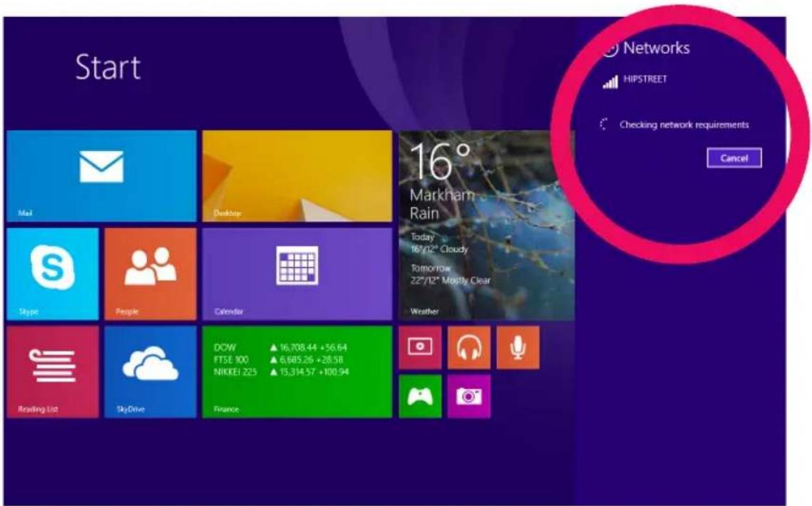The width and height of the screenshot is (812, 506).
Task: Click the 16° temperature reading
Action: [440, 162]
